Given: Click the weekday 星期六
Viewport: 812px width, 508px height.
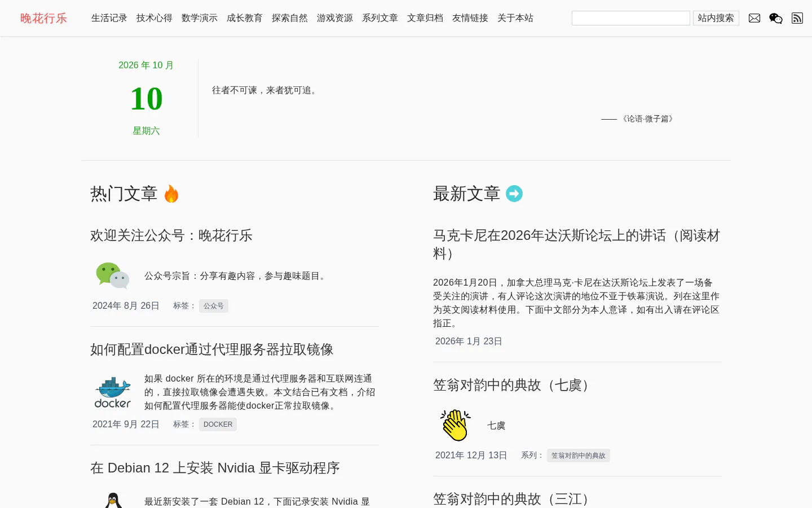Looking at the screenshot, I should pos(146,131).
